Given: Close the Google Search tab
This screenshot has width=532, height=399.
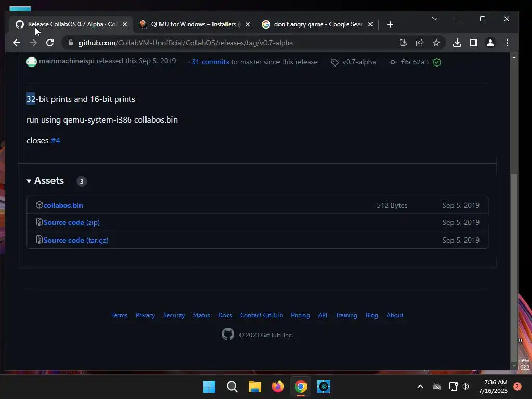Looking at the screenshot, I should [370, 24].
